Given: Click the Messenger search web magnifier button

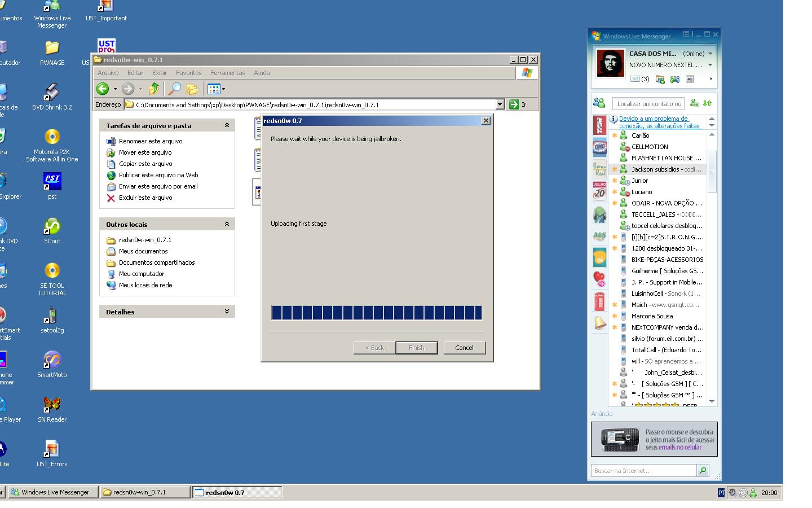Looking at the screenshot, I should 703,470.
